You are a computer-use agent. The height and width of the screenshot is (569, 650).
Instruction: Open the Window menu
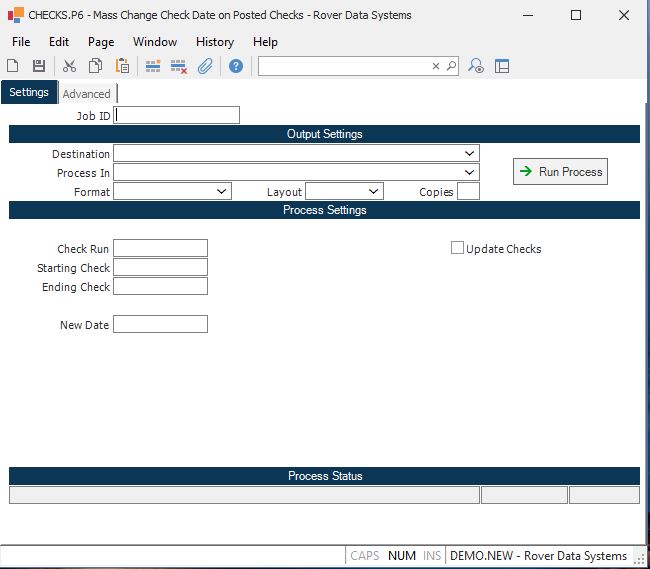point(155,42)
